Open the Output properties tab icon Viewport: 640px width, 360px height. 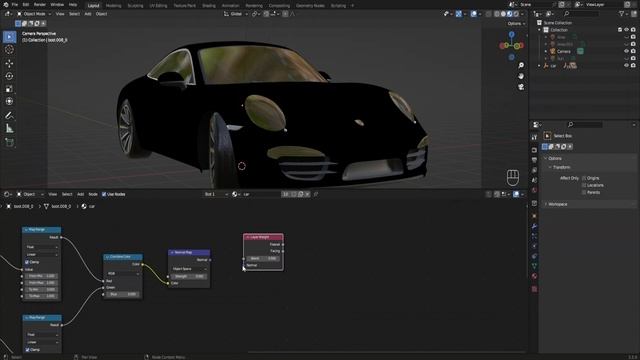pos(534,160)
